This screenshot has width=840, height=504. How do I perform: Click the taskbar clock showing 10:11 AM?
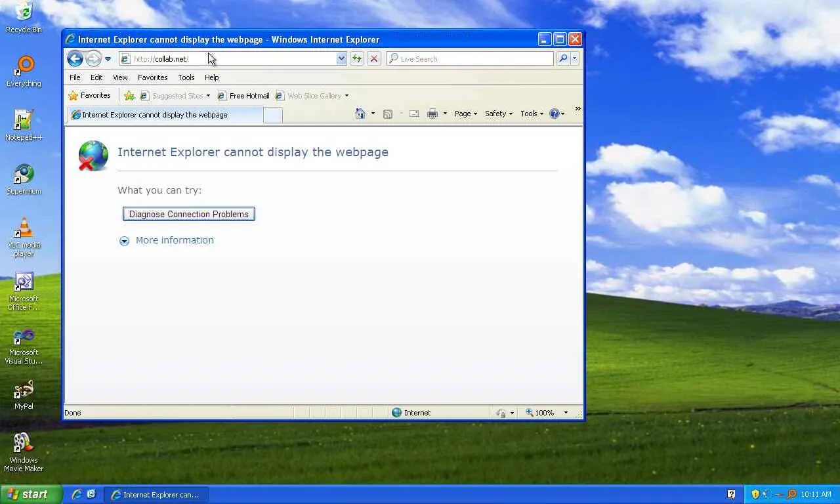(x=816, y=495)
